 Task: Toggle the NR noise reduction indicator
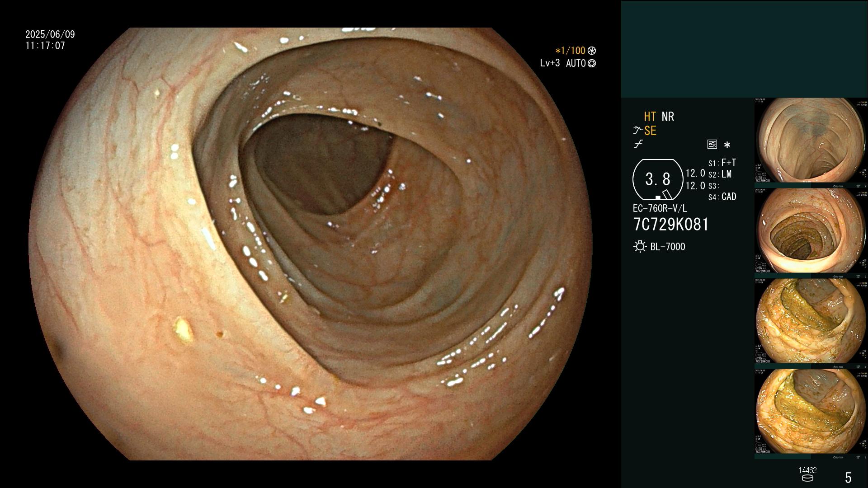click(x=668, y=117)
